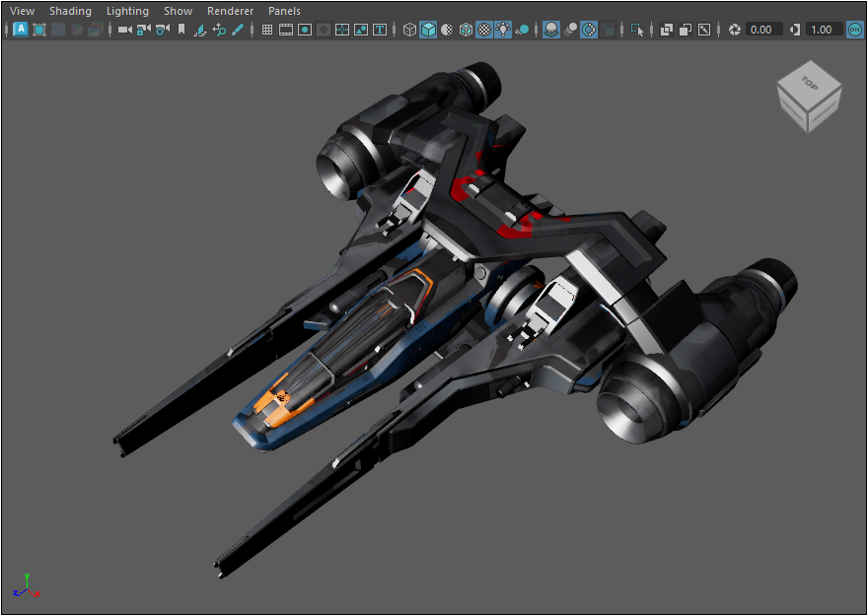Enable Use Default Material icon
868x616 pixels.
(x=447, y=30)
